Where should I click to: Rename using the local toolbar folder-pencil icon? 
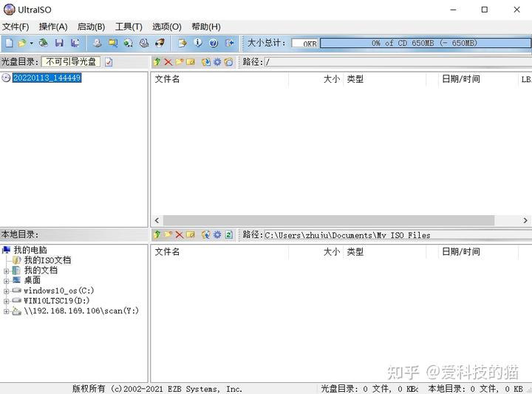point(191,234)
